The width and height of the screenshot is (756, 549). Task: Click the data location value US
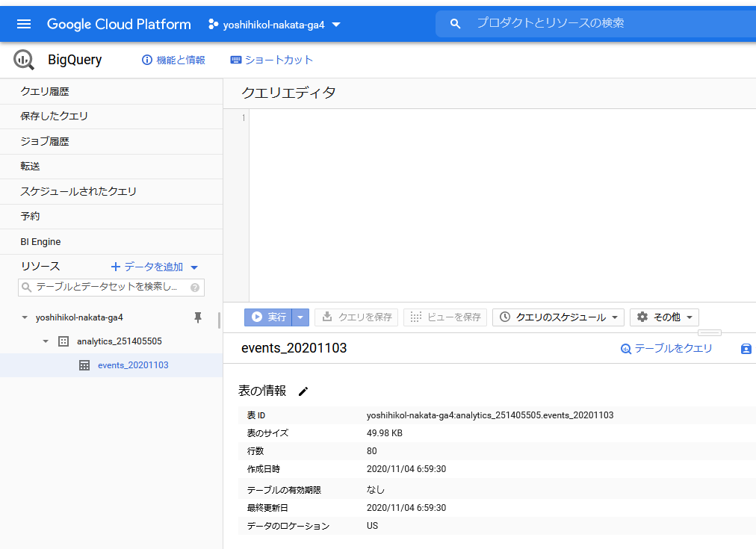(372, 526)
